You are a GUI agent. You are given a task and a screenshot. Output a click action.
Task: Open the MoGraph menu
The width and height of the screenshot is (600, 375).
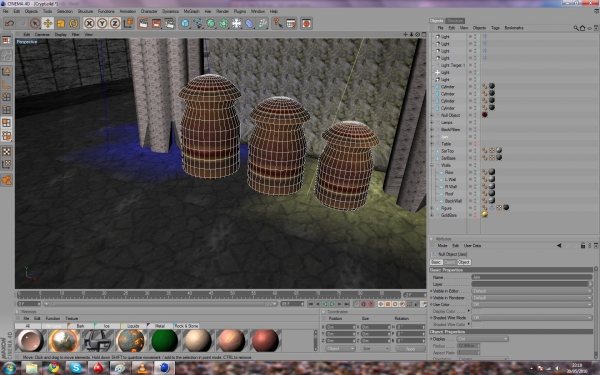[x=191, y=11]
